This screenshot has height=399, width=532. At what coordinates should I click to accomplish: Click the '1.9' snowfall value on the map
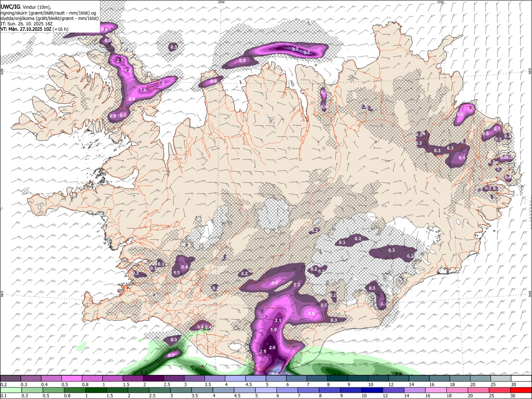273,330
